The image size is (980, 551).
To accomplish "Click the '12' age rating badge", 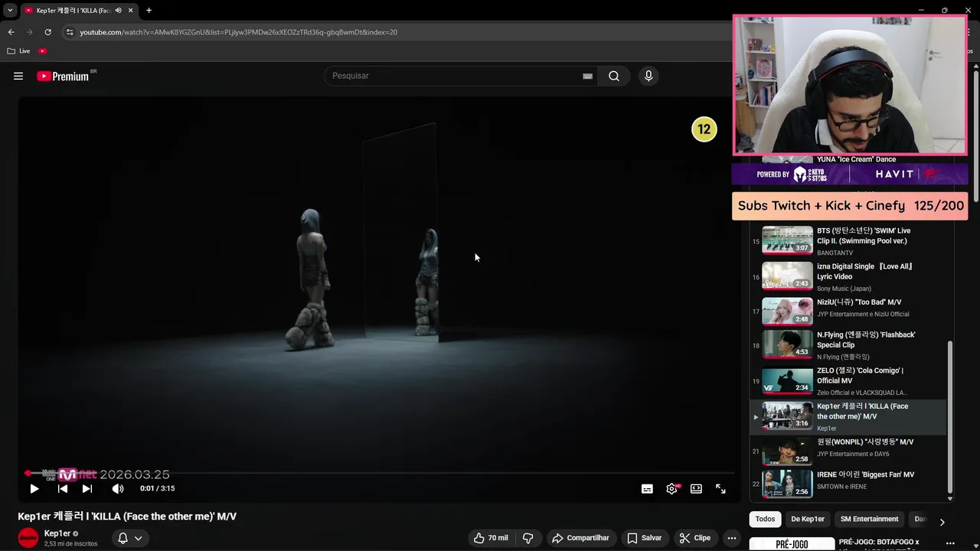I will coord(704,129).
